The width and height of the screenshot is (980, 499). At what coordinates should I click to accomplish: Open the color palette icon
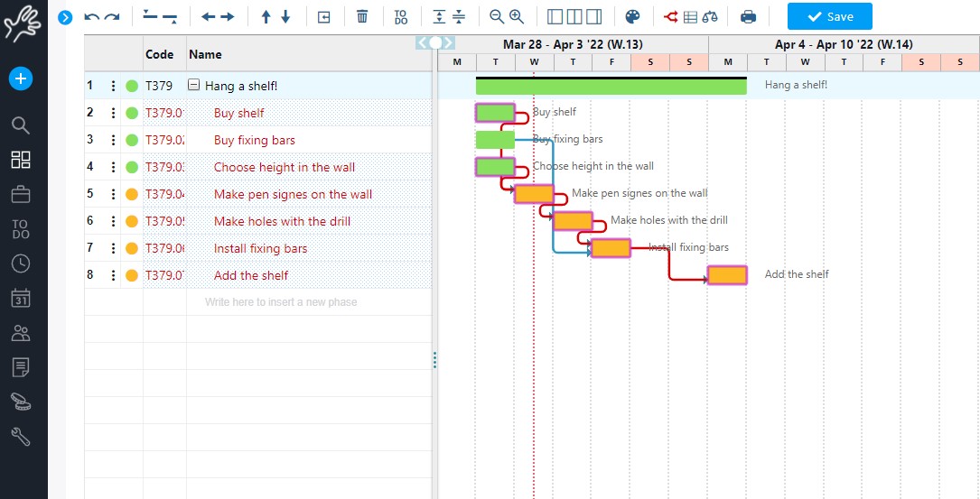point(632,16)
